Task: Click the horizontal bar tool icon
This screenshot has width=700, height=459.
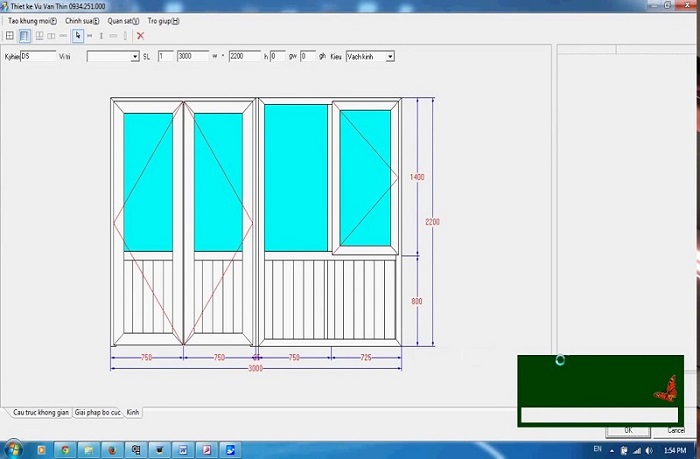Action: click(x=63, y=36)
